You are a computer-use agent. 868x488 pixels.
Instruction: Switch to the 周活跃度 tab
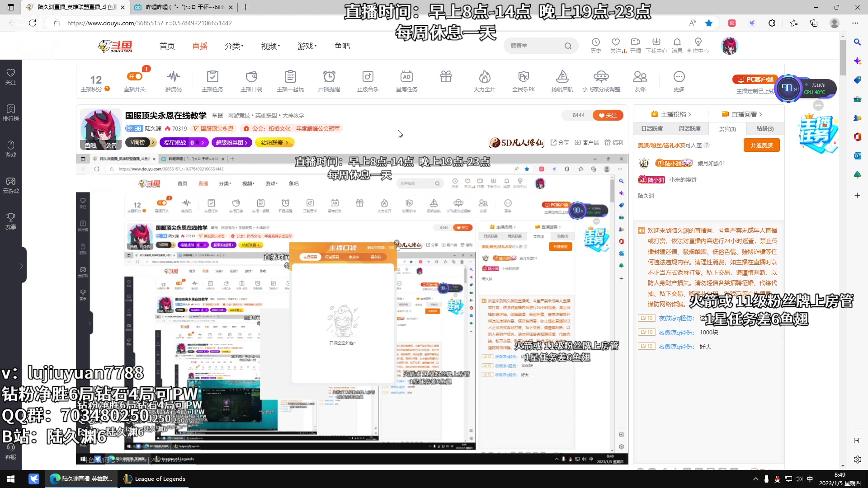689,129
